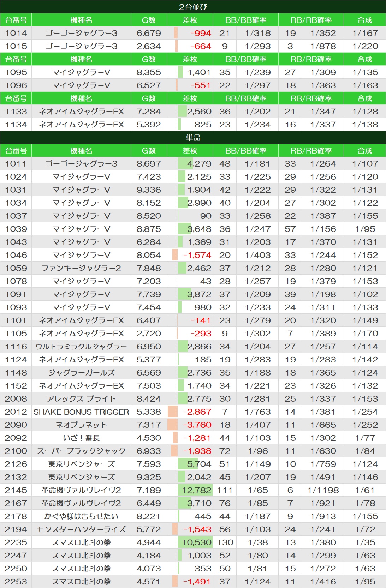The image size is (386, 588).
Task: Click ジャグラーガールズ machine name
Action: click(x=81, y=373)
